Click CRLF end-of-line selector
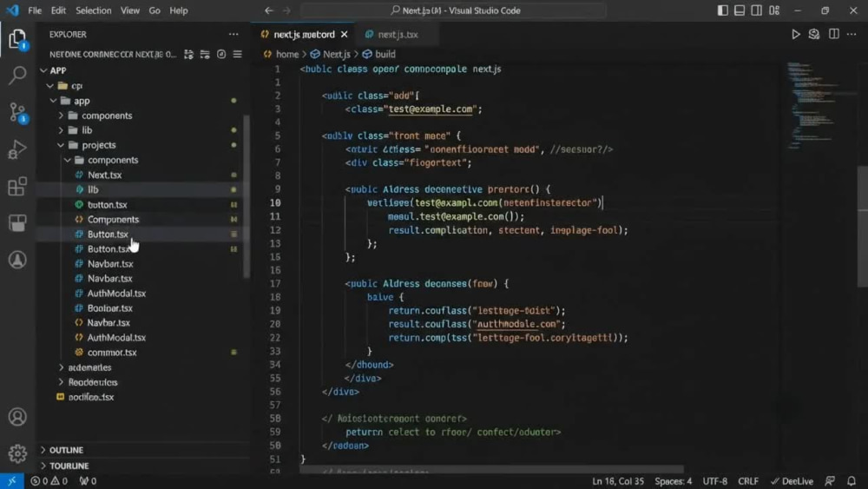Image resolution: width=868 pixels, height=489 pixels. (748, 480)
